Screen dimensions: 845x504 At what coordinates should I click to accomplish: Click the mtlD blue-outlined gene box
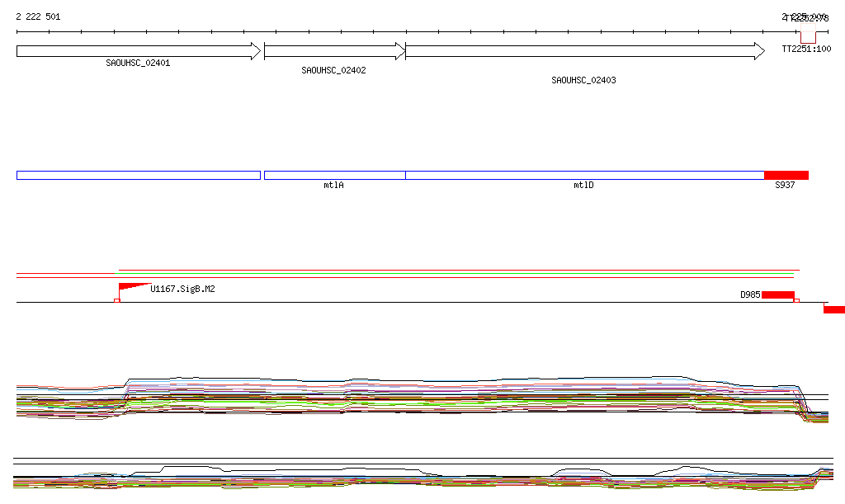point(584,175)
